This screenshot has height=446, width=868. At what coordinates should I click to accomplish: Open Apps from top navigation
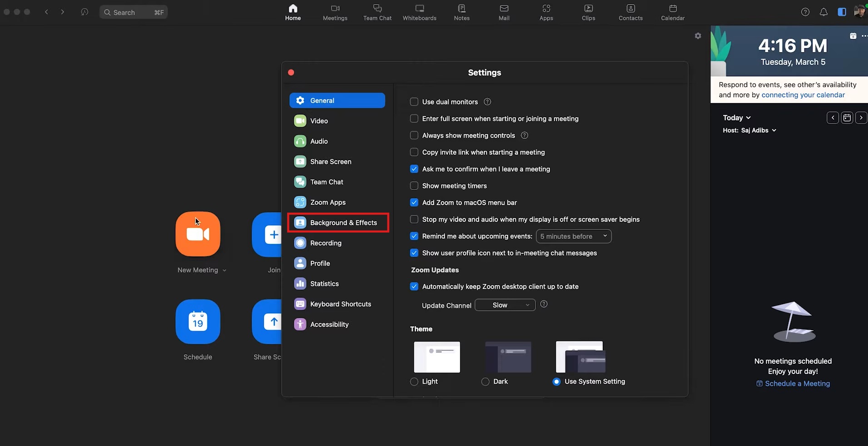click(546, 12)
